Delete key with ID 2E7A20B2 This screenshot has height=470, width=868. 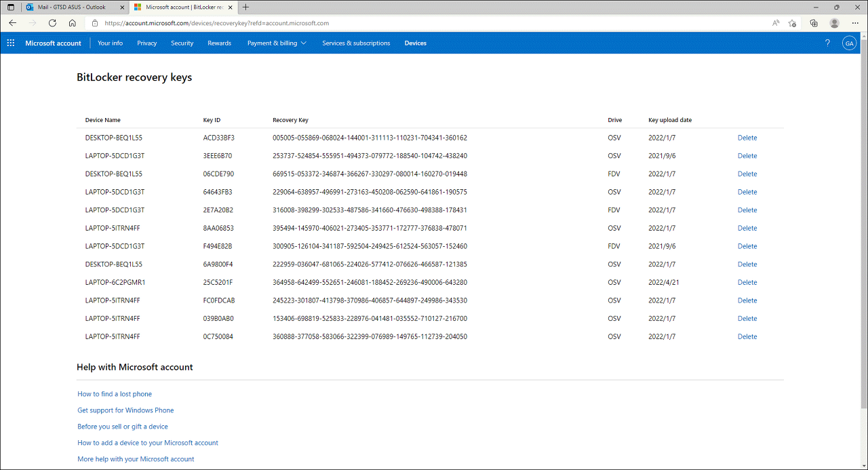747,210
